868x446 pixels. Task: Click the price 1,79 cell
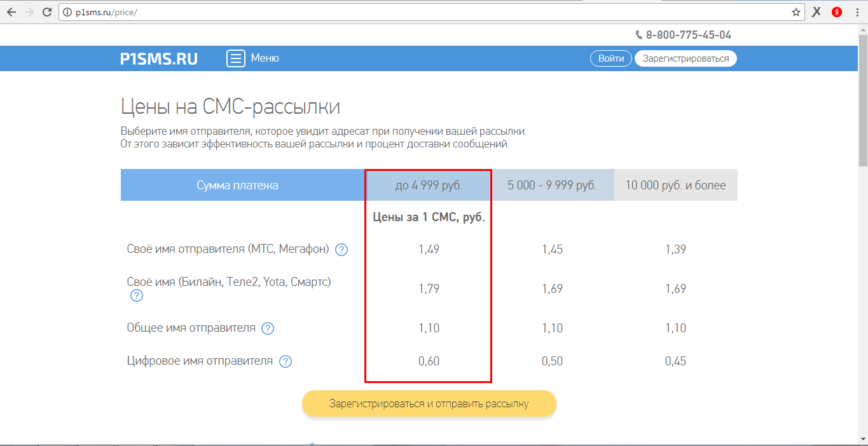click(x=429, y=289)
